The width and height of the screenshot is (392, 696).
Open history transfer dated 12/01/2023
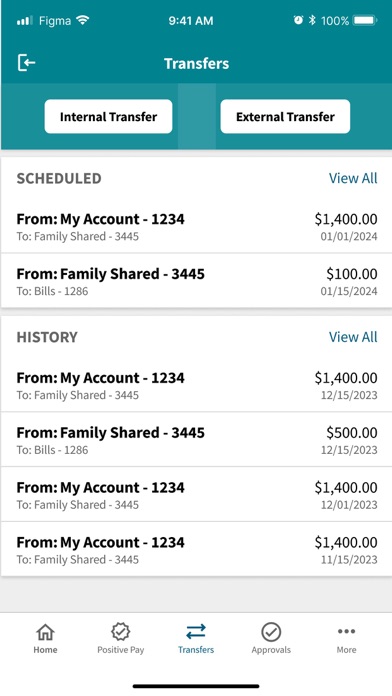click(x=196, y=494)
